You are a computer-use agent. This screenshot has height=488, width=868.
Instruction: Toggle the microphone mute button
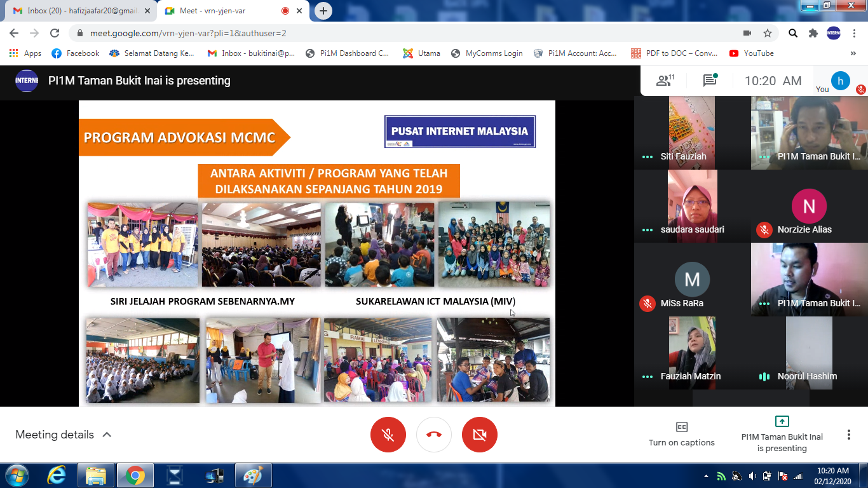(388, 435)
